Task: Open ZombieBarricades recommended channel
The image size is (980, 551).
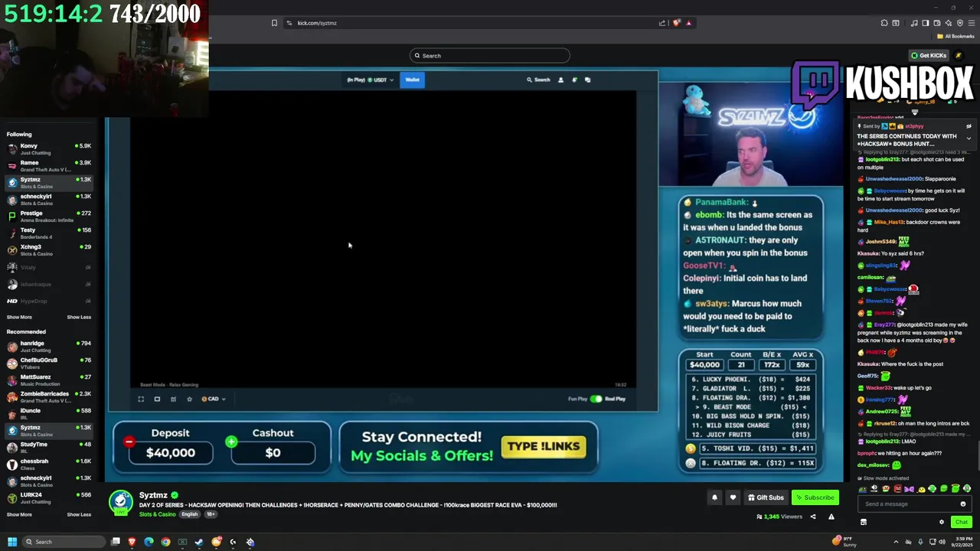Action: (48, 396)
